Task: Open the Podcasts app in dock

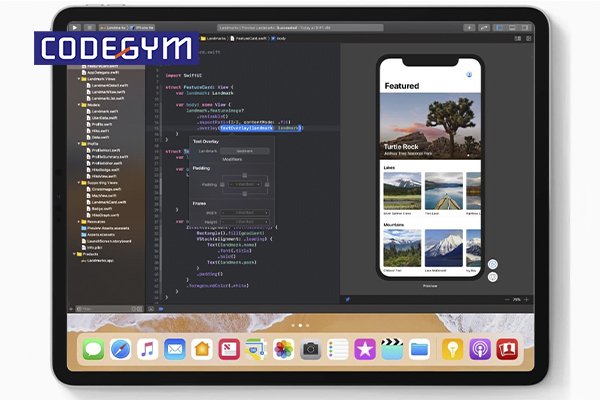Action: (x=479, y=349)
